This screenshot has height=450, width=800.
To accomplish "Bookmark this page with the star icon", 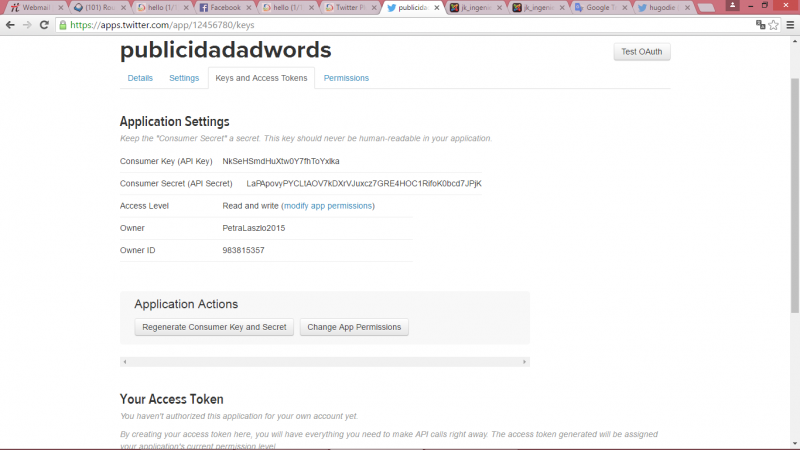I will [773, 25].
